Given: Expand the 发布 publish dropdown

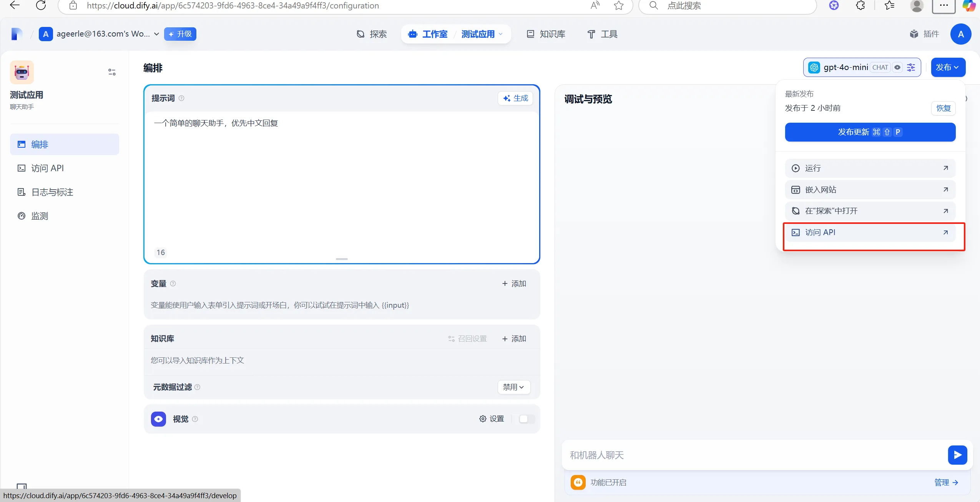Looking at the screenshot, I should click(x=948, y=67).
